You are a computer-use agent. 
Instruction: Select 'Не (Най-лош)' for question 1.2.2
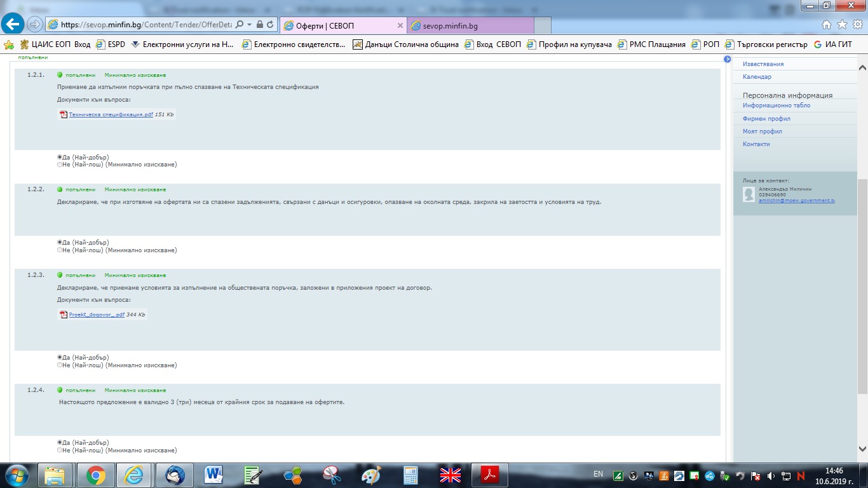[x=60, y=250]
